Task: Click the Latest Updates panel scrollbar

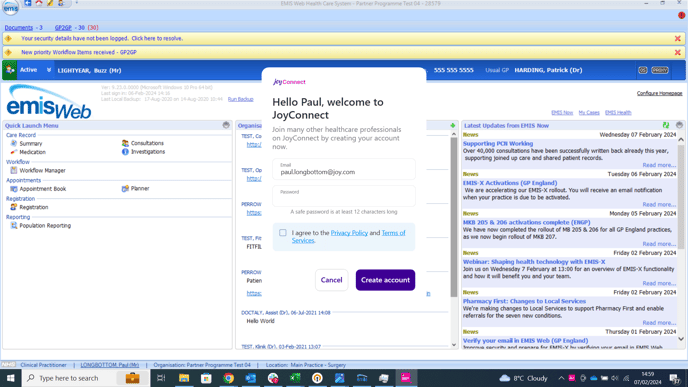Action: (x=681, y=197)
